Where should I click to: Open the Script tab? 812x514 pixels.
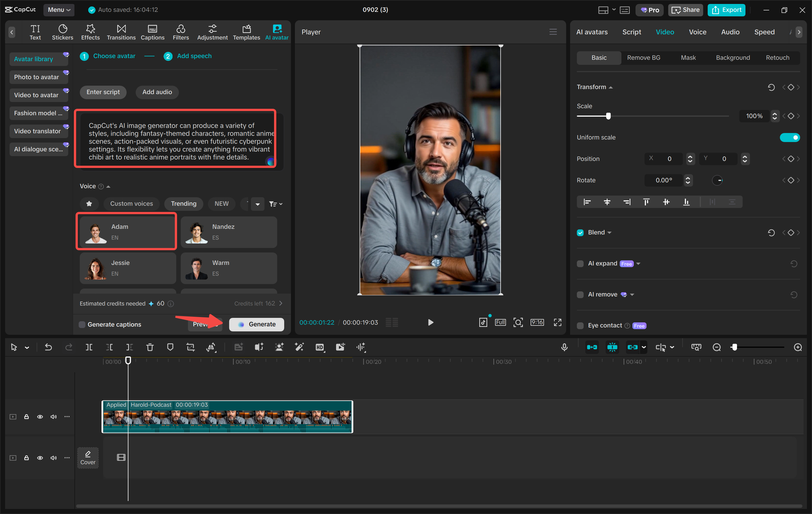click(632, 32)
